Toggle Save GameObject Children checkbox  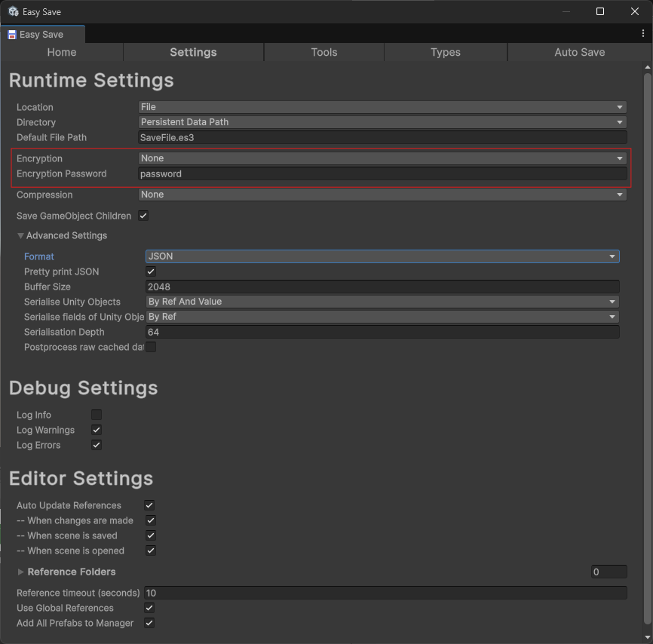click(143, 216)
